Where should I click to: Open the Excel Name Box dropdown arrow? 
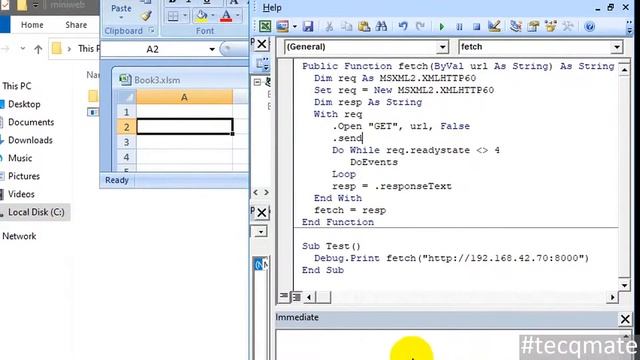[x=212, y=49]
